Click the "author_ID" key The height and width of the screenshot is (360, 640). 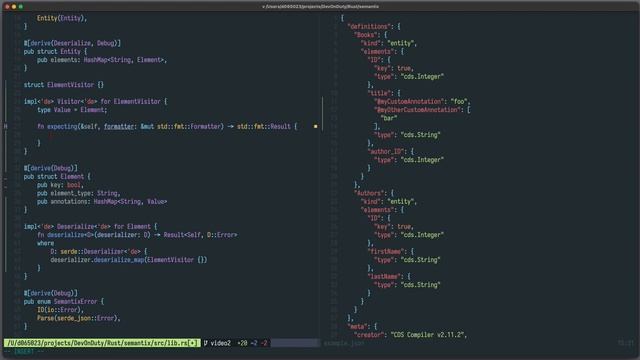click(x=385, y=151)
